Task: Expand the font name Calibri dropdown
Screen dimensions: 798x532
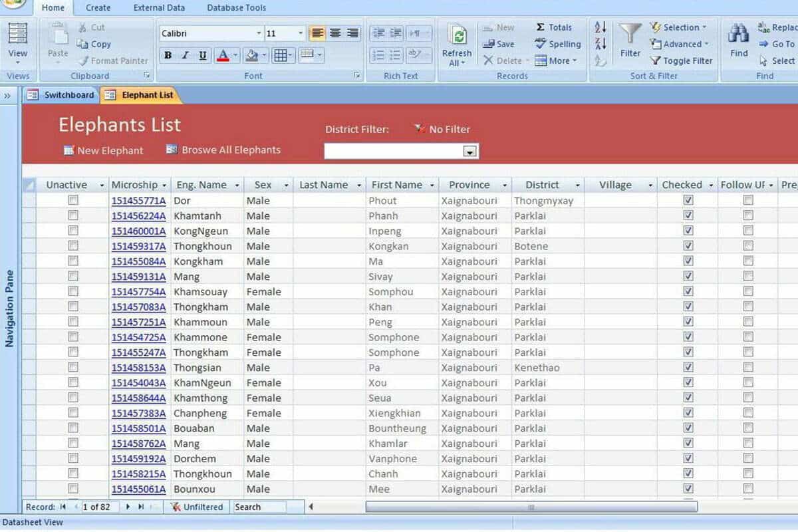Action: [x=259, y=33]
